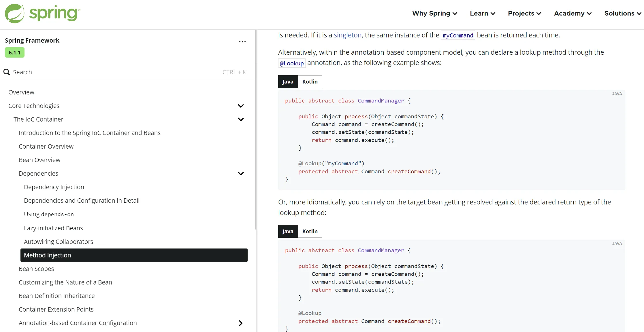The image size is (644, 332).
Task: Collapse the Core Technologies section
Action: (241, 106)
